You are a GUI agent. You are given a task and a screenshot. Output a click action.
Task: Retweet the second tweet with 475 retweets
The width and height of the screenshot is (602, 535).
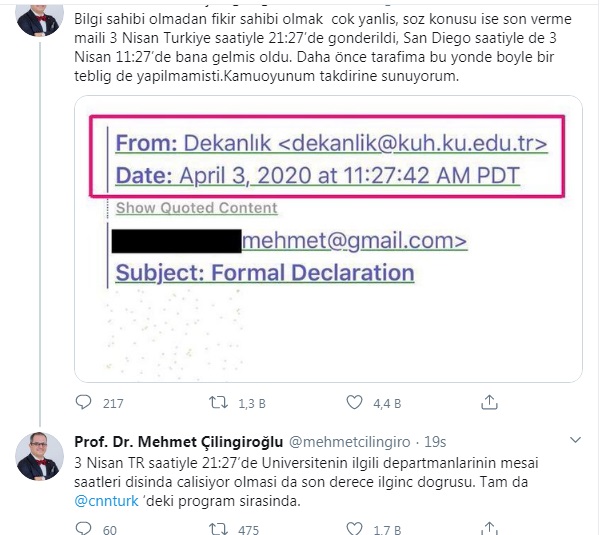(x=218, y=529)
